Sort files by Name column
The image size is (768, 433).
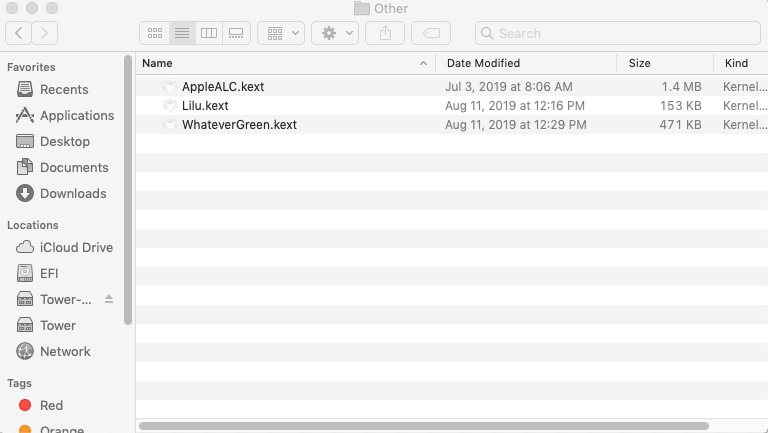coord(157,63)
